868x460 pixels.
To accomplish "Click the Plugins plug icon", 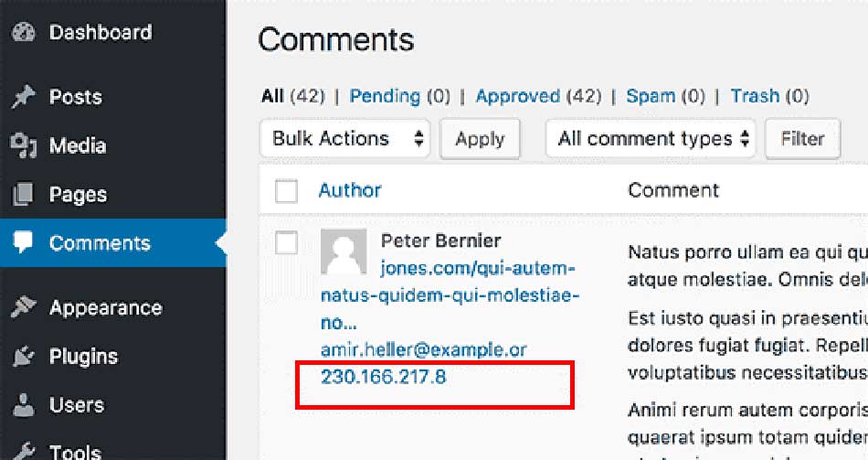I will pos(23,357).
